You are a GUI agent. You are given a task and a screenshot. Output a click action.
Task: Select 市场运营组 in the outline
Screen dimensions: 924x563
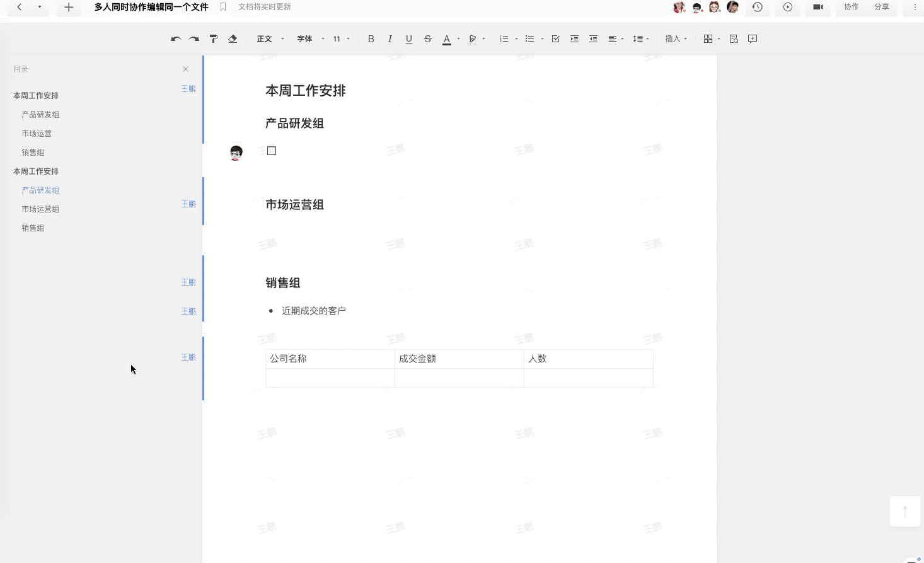(x=40, y=209)
